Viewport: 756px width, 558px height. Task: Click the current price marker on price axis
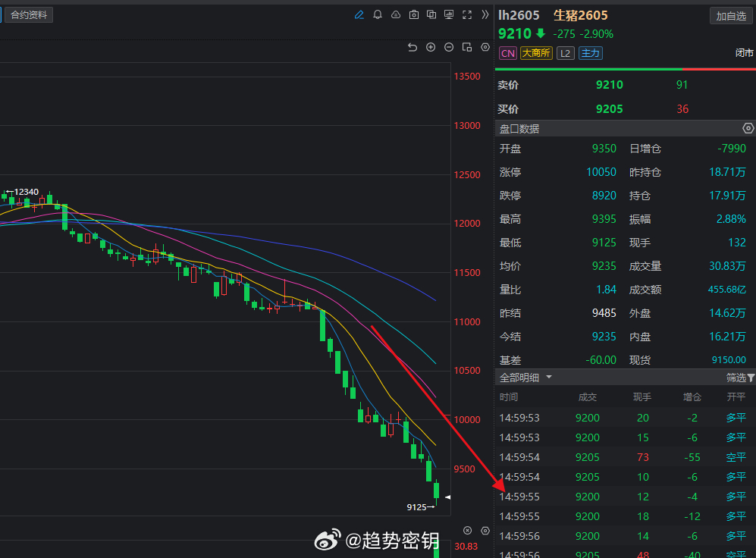click(x=447, y=497)
